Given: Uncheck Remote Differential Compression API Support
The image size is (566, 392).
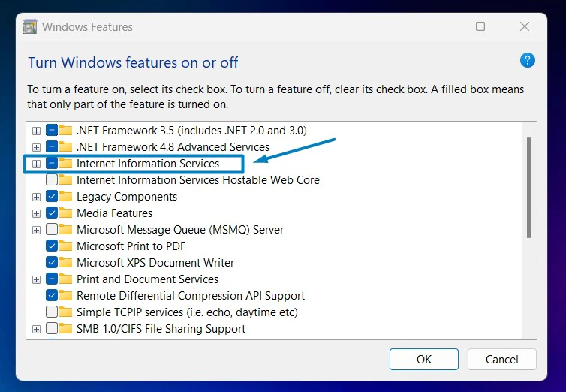Looking at the screenshot, I should pyautogui.click(x=52, y=296).
